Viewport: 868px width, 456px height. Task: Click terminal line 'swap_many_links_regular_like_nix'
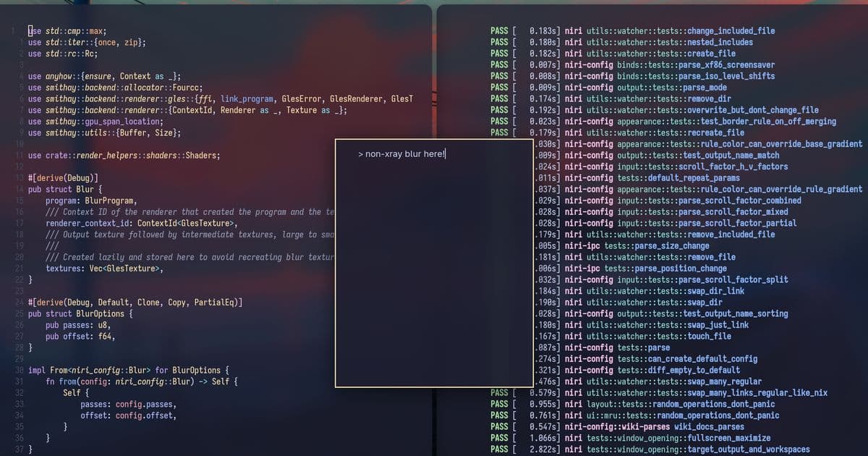[757, 393]
